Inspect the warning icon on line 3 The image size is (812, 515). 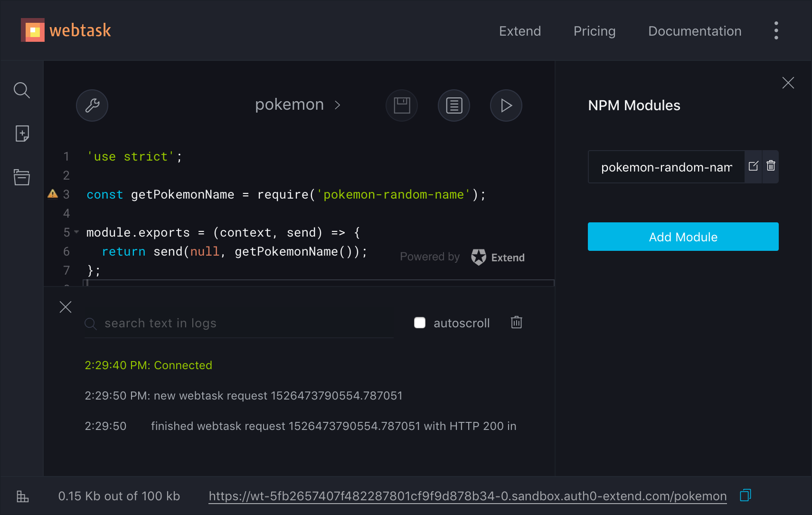coord(52,194)
